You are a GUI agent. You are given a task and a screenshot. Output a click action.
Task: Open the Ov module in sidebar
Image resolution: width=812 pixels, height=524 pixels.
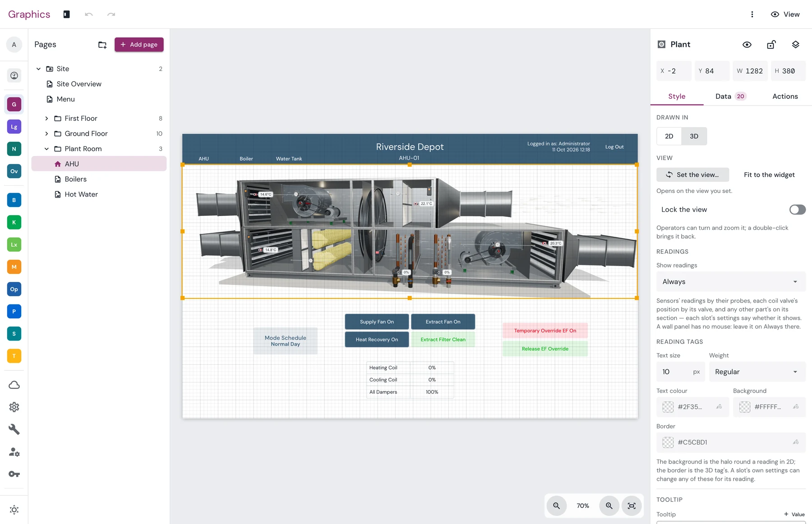(x=14, y=171)
